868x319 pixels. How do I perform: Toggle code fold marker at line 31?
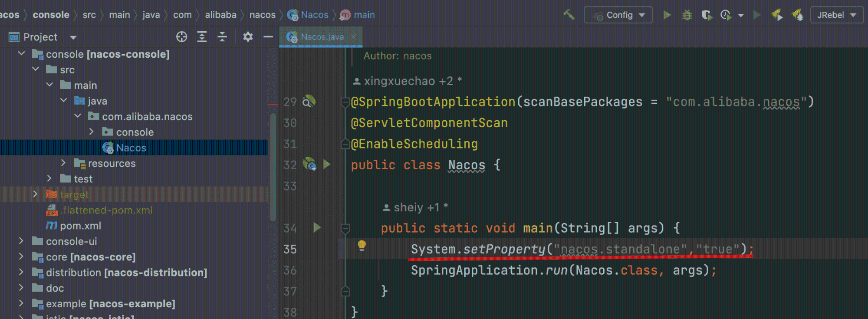pyautogui.click(x=345, y=144)
